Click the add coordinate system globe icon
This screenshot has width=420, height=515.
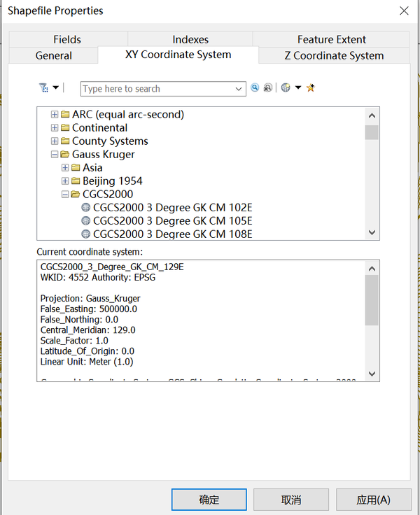coord(286,88)
